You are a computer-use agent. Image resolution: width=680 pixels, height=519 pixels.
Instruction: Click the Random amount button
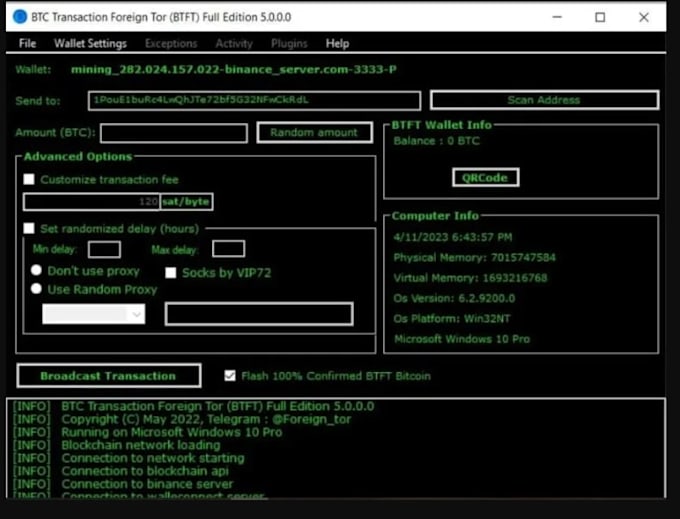coord(314,132)
